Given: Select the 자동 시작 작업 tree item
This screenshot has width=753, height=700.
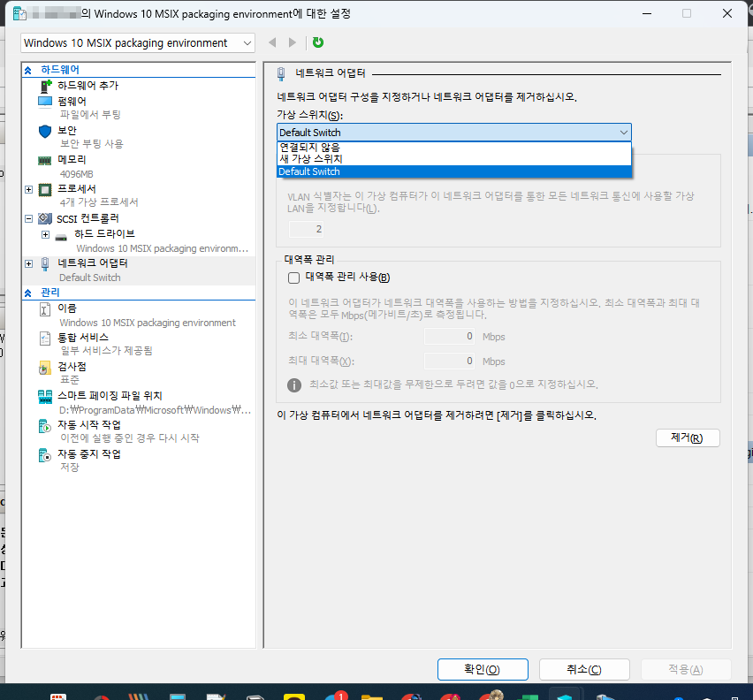Looking at the screenshot, I should [x=89, y=425].
